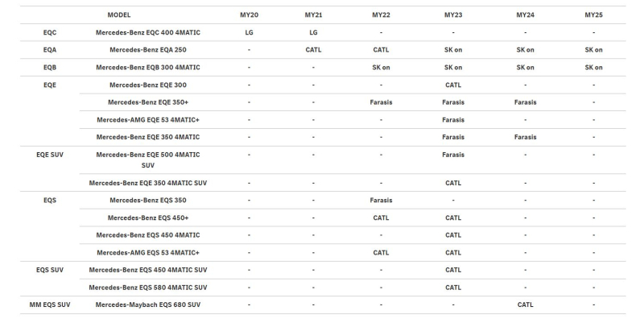This screenshot has width=644, height=319.
Task: Click Mercedes-Benz EQE 350 4MATIC SUV model
Action: pyautogui.click(x=148, y=183)
